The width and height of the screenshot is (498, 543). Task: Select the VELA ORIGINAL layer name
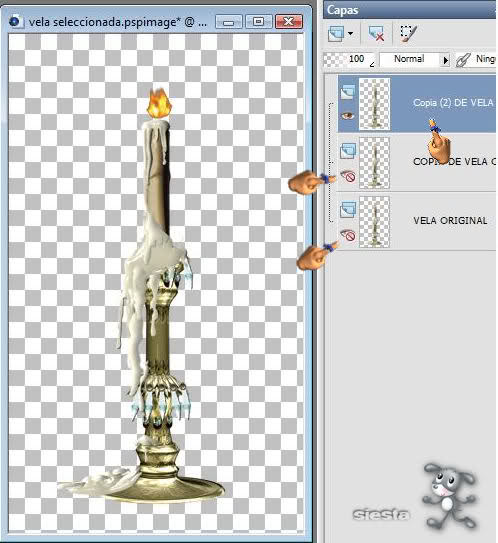(x=450, y=221)
